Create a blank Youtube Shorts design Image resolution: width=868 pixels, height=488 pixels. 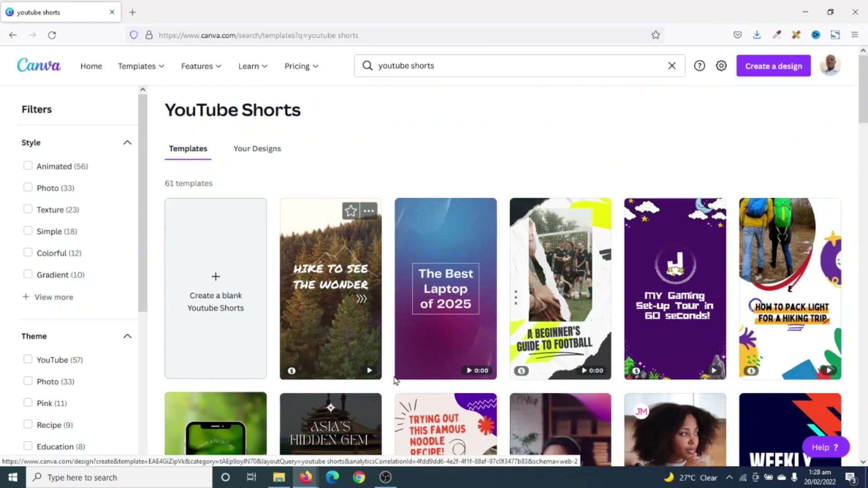(216, 288)
